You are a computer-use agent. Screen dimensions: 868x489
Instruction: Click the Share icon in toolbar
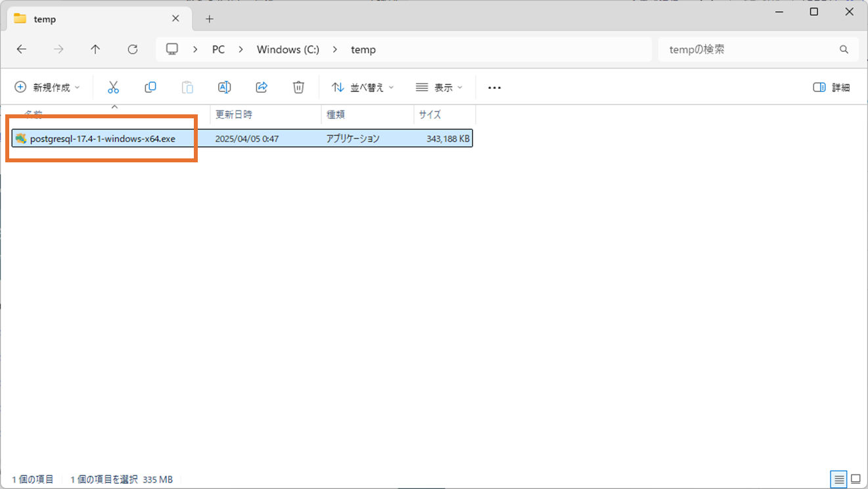tap(262, 87)
